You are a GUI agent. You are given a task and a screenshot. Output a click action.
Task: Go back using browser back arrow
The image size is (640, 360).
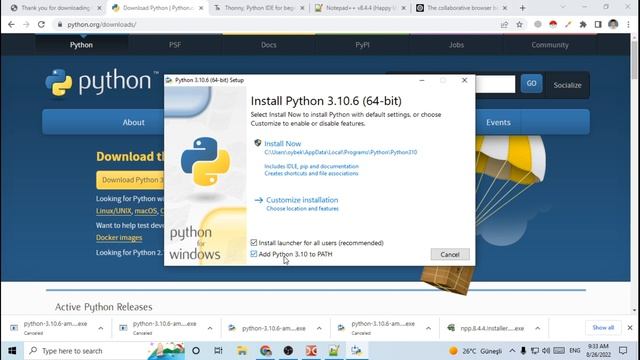point(11,24)
